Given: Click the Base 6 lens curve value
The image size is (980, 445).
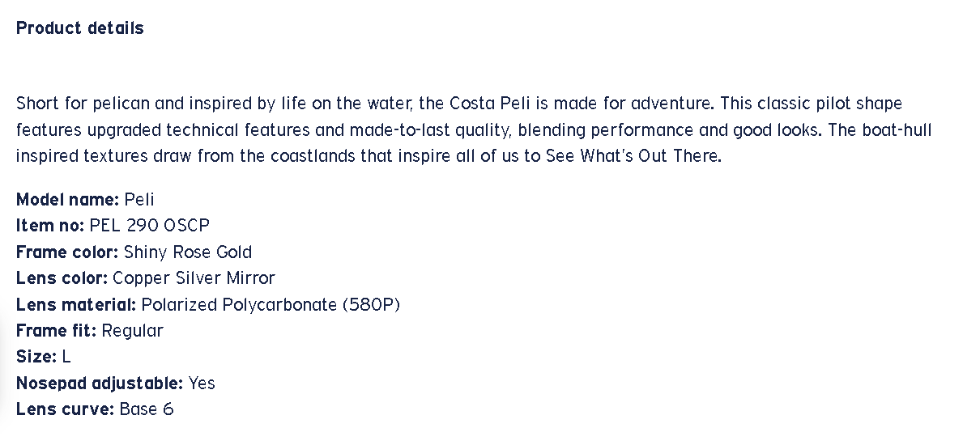Looking at the screenshot, I should (x=147, y=409).
